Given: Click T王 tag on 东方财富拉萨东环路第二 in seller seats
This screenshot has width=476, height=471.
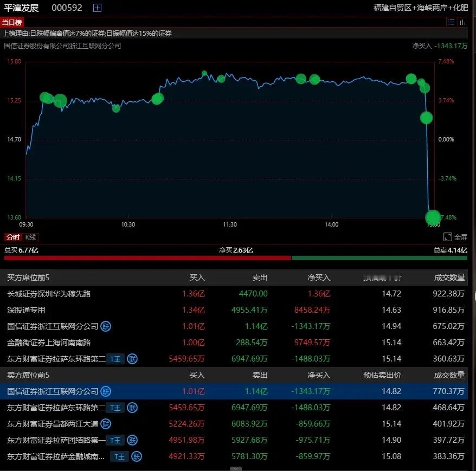Looking at the screenshot, I should pyautogui.click(x=115, y=408).
